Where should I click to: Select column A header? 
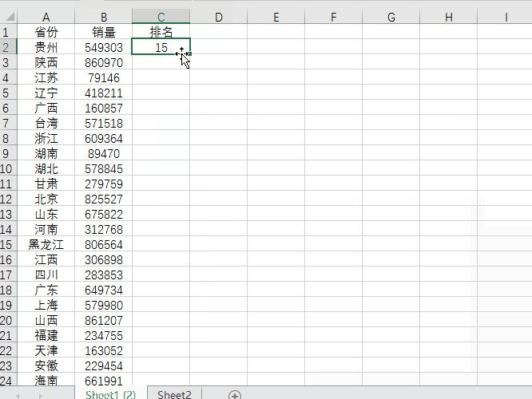[x=46, y=17]
